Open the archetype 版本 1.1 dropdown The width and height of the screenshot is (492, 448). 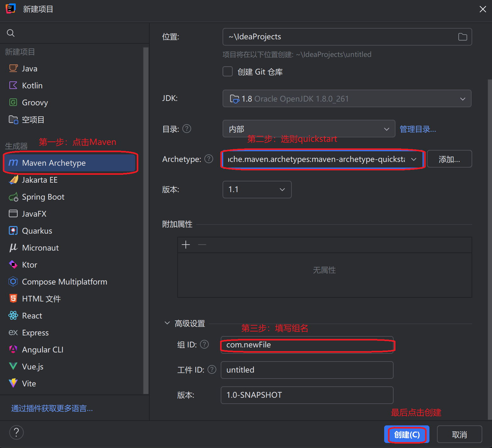click(257, 189)
